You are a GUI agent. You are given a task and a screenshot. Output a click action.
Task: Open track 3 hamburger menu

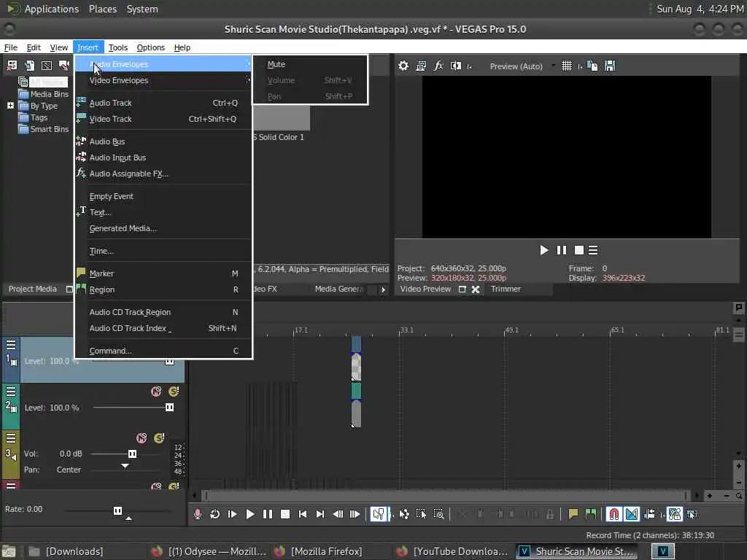[x=11, y=438]
